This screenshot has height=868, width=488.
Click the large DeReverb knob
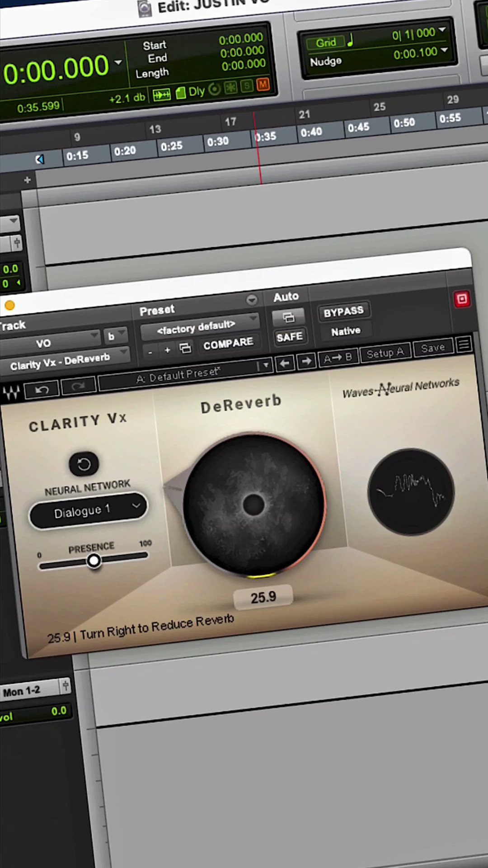pyautogui.click(x=254, y=504)
